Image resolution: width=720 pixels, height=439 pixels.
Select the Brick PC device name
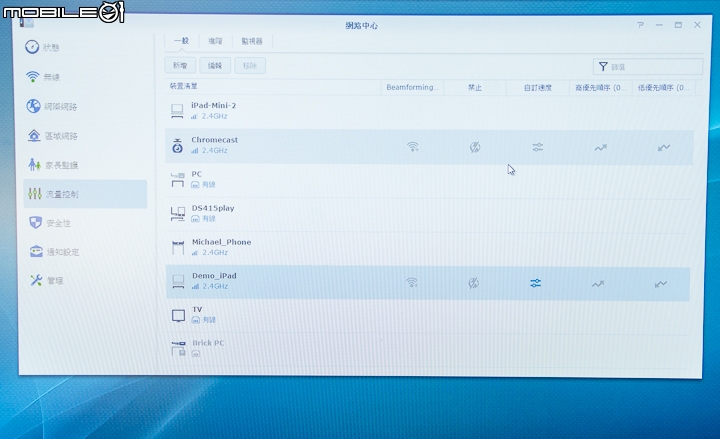tap(208, 343)
